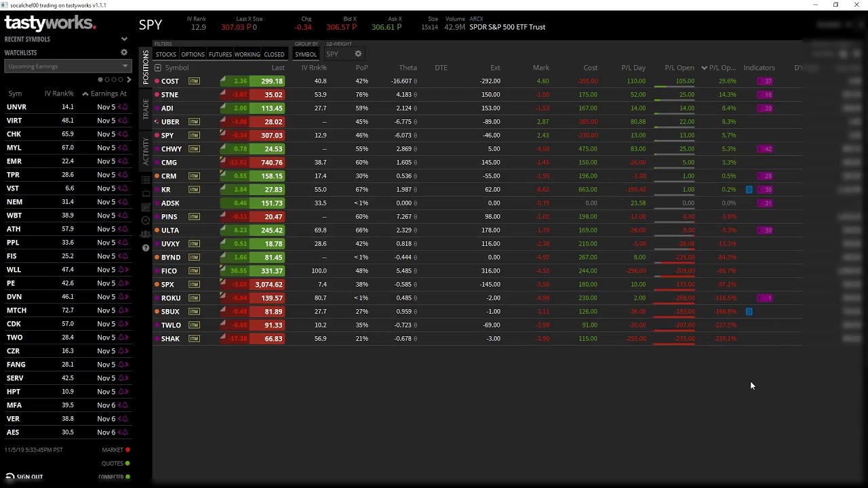Click blue D indicator on KR row
868x488 pixels.
(749, 190)
